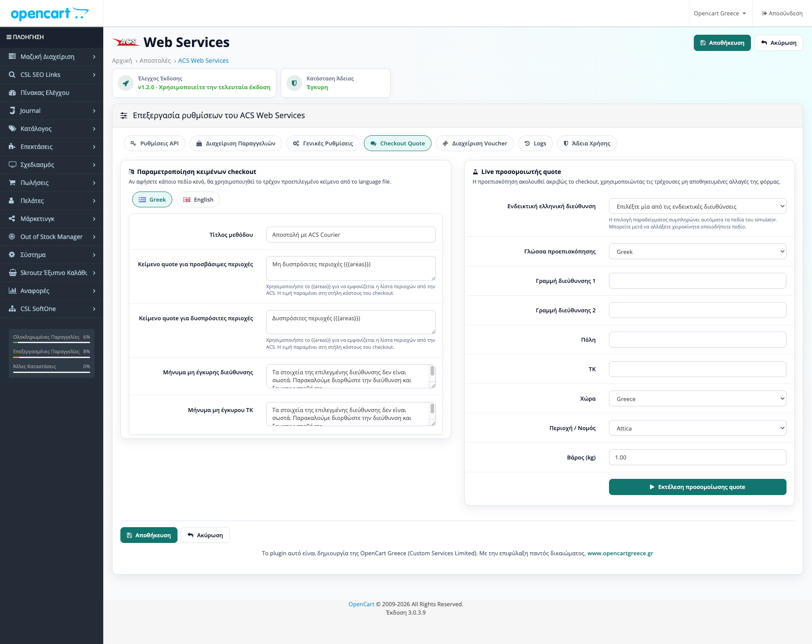Click the bottom Ακύρωση button
This screenshot has width=812, height=644.
coord(205,535)
